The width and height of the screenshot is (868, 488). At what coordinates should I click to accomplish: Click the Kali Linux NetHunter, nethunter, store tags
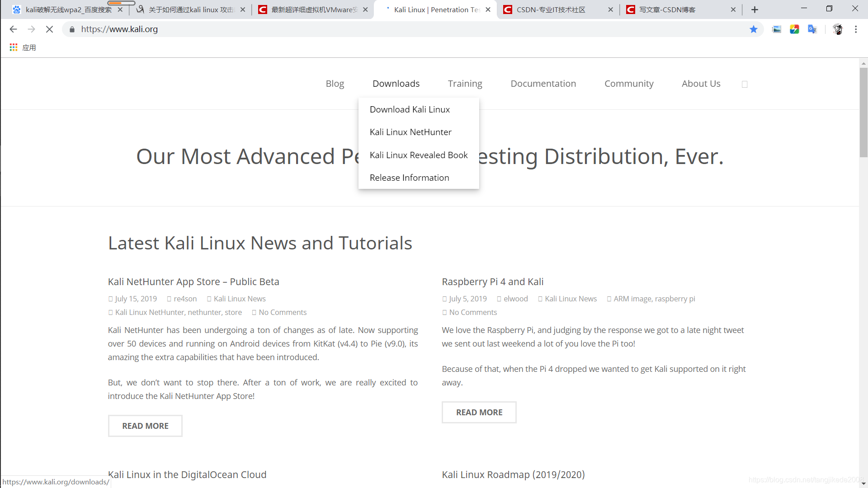click(x=178, y=312)
